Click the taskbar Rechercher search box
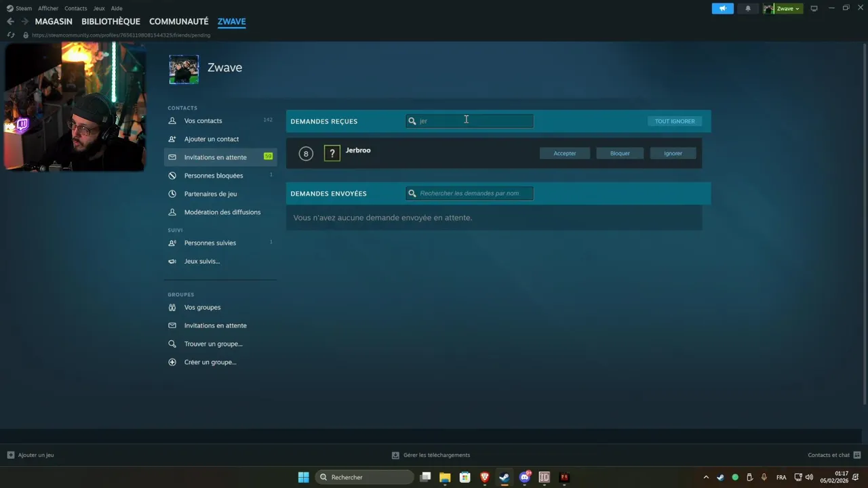868x488 pixels. point(365,477)
